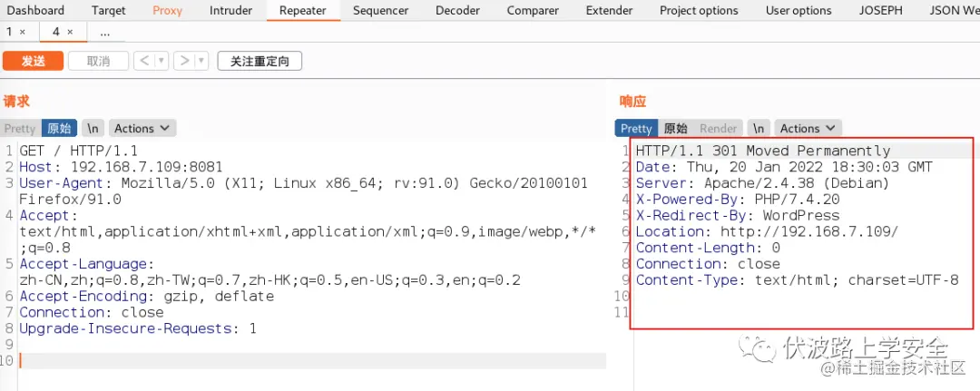Click the Connection: close request line
The width and height of the screenshot is (980, 391).
[x=92, y=312]
